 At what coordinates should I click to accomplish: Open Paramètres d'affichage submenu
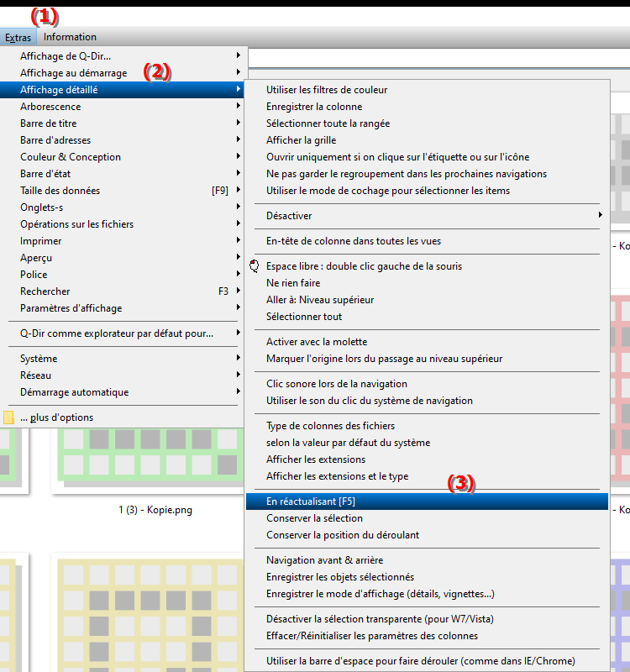point(123,307)
